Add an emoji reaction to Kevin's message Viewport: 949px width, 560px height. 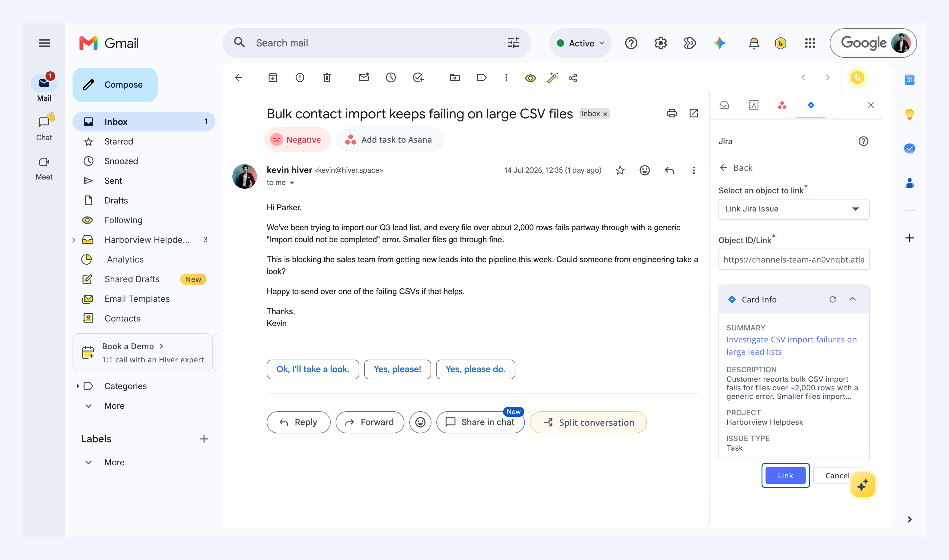(645, 171)
